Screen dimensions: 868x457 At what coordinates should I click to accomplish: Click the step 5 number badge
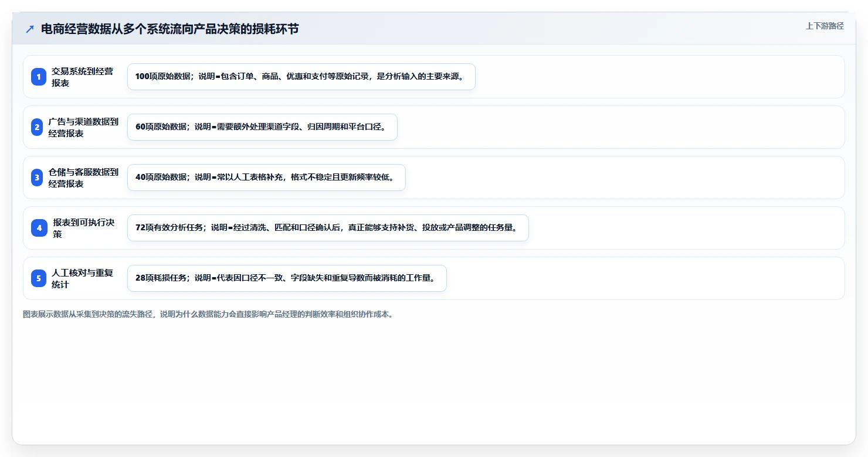[x=39, y=278]
